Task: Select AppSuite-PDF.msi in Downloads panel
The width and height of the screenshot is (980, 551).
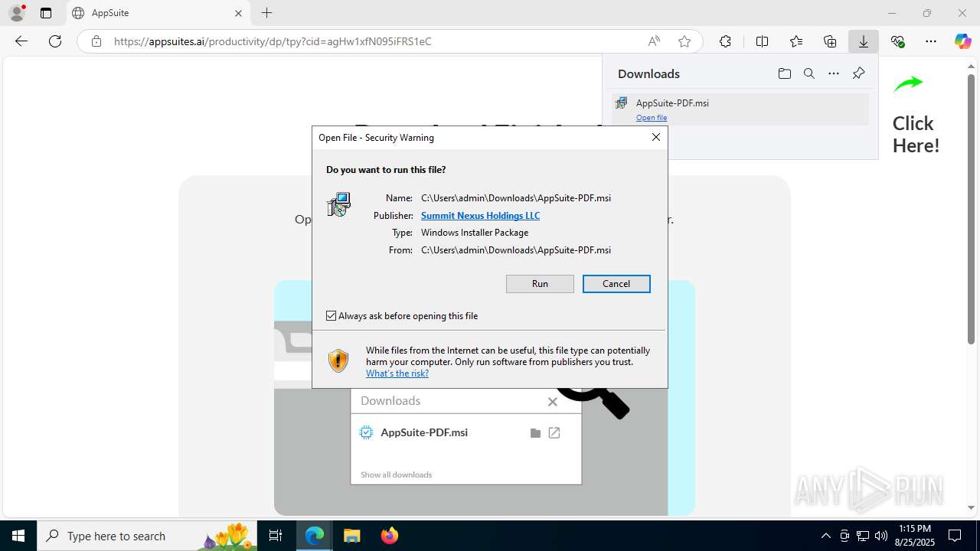Action: tap(740, 109)
